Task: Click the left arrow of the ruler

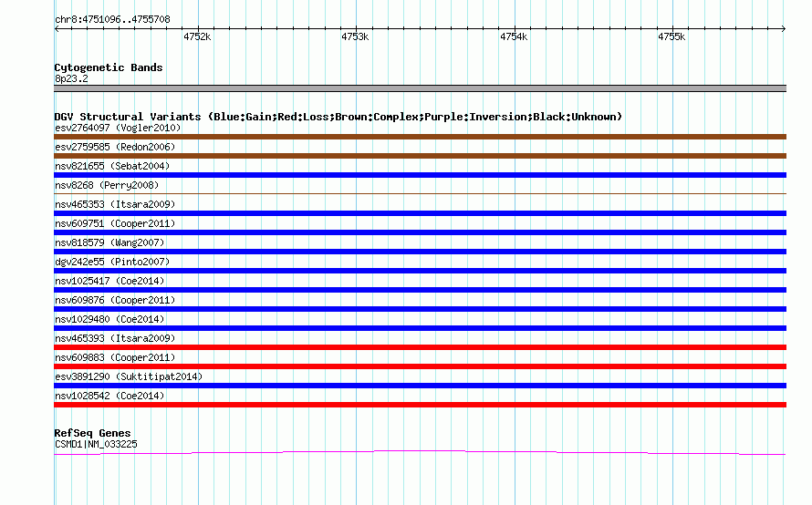Action: [57, 28]
